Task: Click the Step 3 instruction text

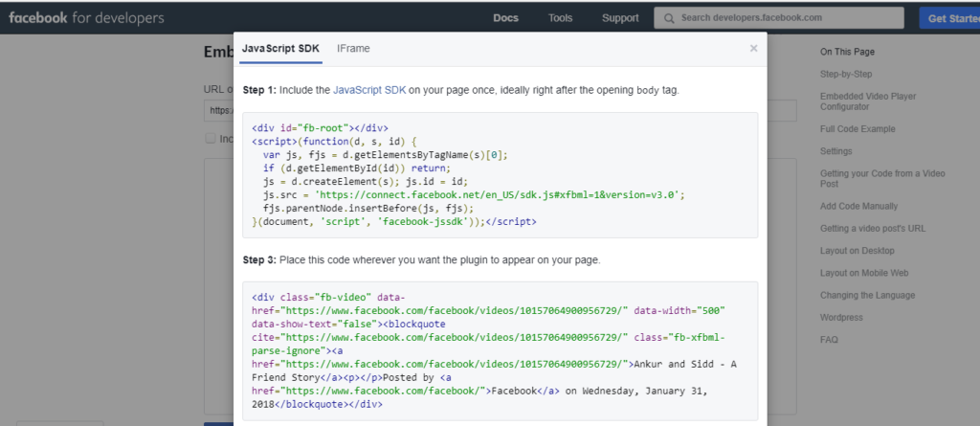Action: point(422,259)
